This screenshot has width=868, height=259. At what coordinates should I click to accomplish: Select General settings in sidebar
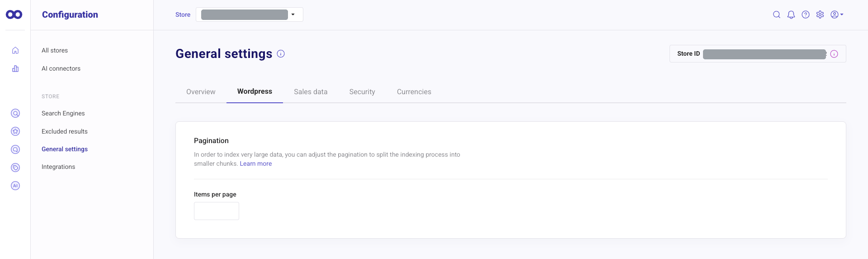[x=65, y=149]
